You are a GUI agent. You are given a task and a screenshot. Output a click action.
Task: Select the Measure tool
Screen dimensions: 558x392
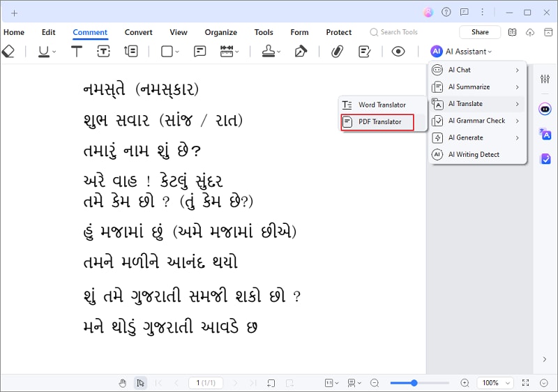pos(227,52)
